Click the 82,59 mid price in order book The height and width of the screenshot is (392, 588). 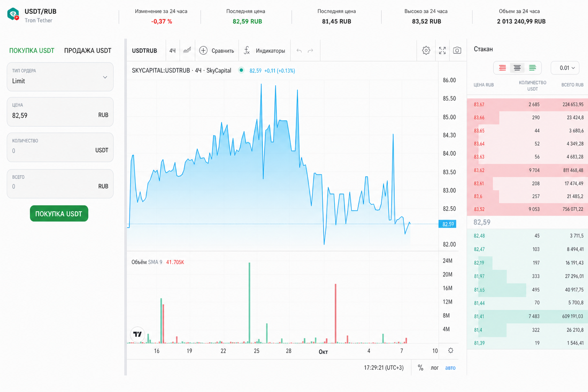coord(482,222)
